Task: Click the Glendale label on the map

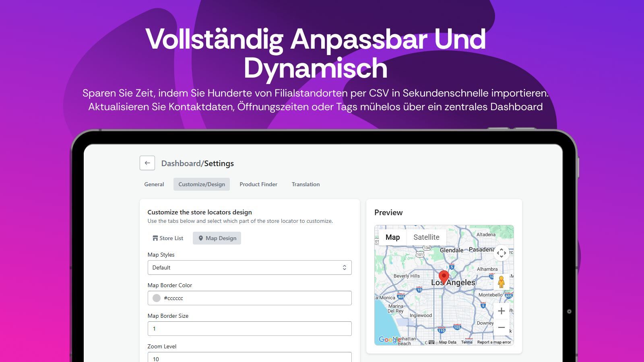Action: point(452,250)
